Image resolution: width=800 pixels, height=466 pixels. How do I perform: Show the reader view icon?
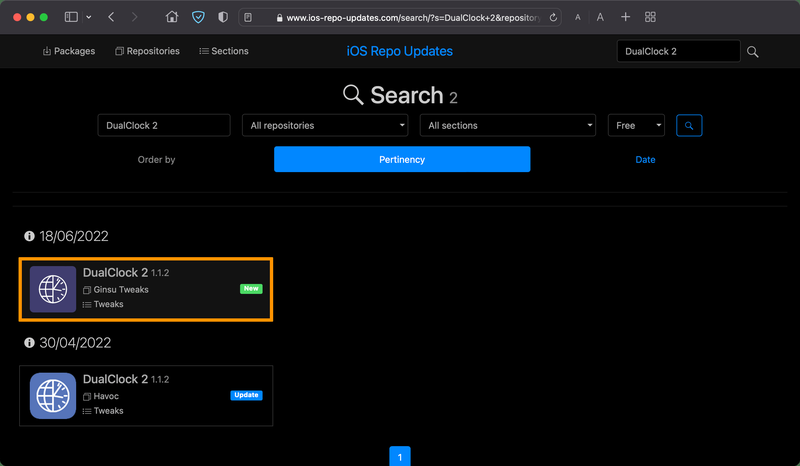tap(248, 17)
